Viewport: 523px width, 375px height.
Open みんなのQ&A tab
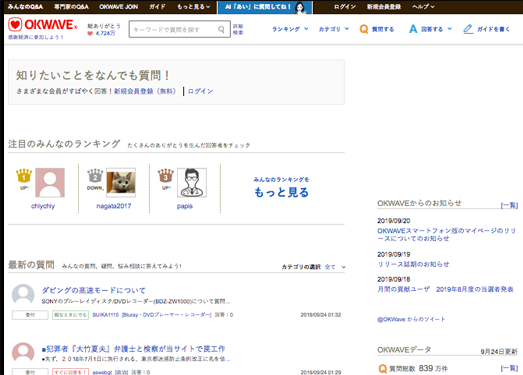click(x=25, y=7)
